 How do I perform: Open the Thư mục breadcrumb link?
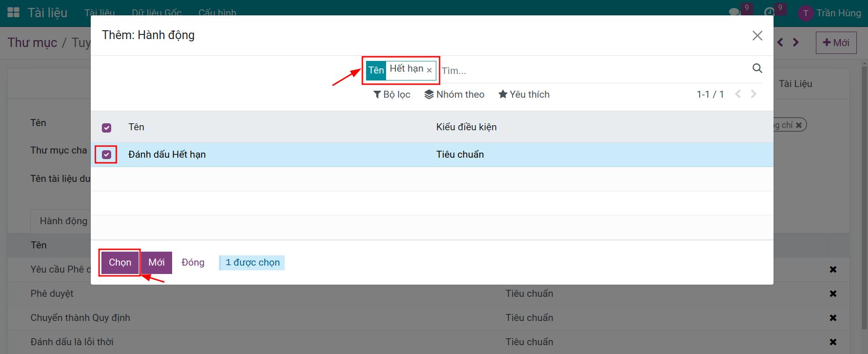tap(33, 42)
